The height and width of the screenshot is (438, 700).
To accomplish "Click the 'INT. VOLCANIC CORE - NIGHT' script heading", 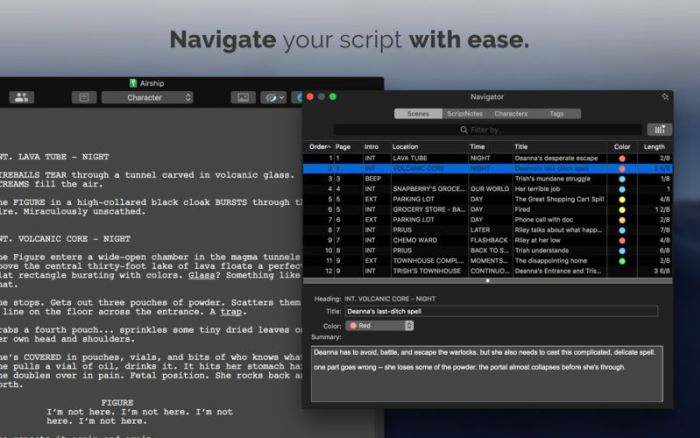I will point(65,239).
